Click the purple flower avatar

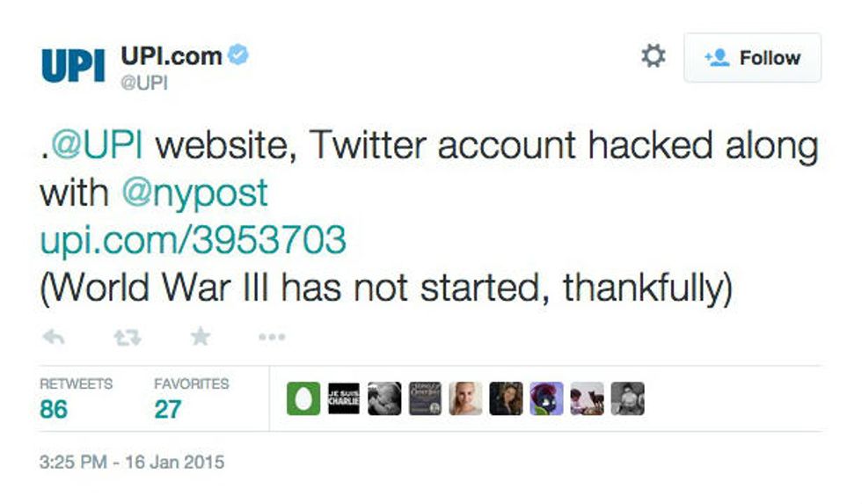pyautogui.click(x=546, y=398)
